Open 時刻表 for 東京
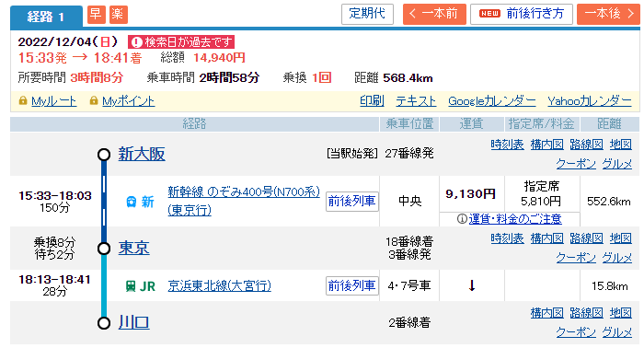Screen dimensions: 644x348 (x=507, y=238)
